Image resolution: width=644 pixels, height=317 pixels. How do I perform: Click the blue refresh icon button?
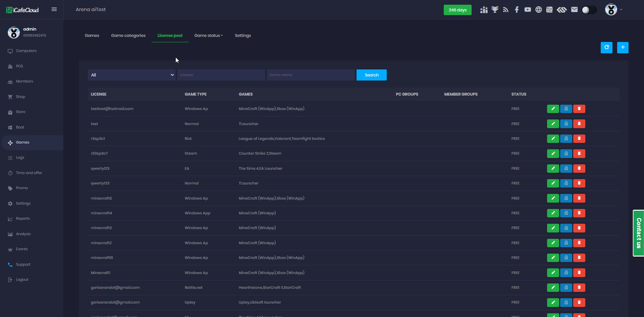pos(606,48)
